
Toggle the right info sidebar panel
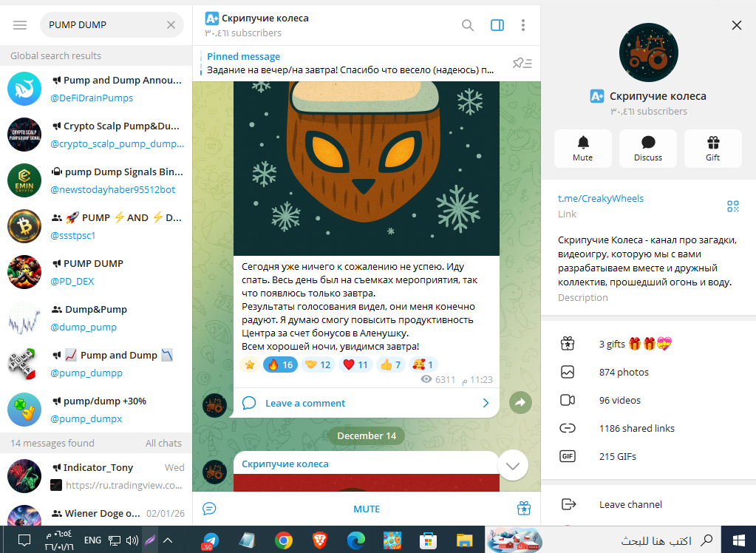pyautogui.click(x=497, y=25)
